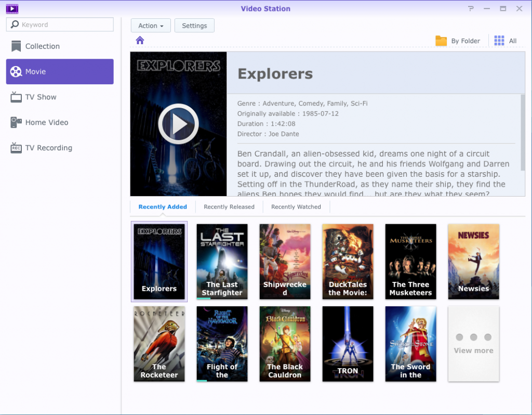The image size is (532, 415).
Task: Click the Home Video camcorder icon
Action: [x=16, y=122]
